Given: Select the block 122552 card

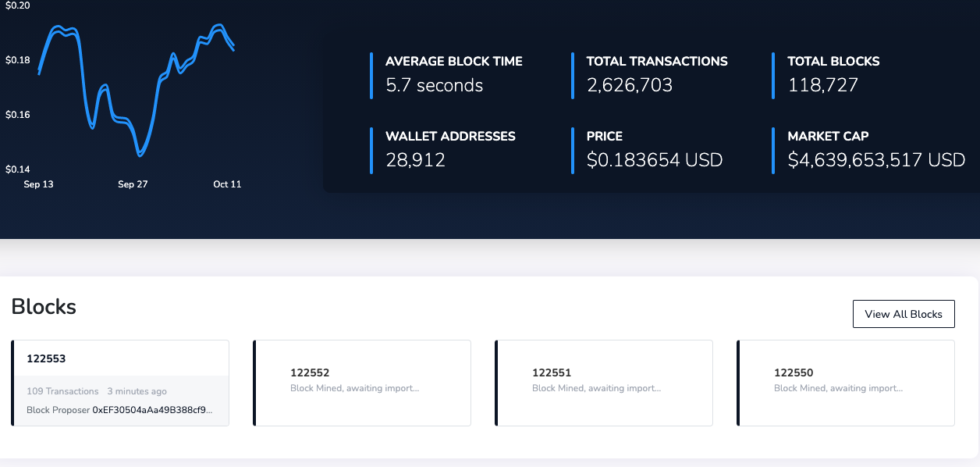Looking at the screenshot, I should (x=362, y=383).
